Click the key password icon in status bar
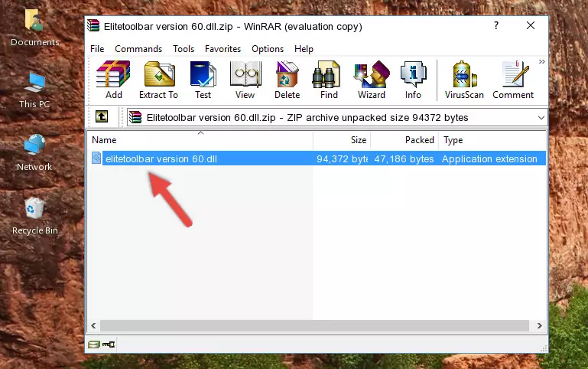The width and height of the screenshot is (588, 369). [x=109, y=344]
